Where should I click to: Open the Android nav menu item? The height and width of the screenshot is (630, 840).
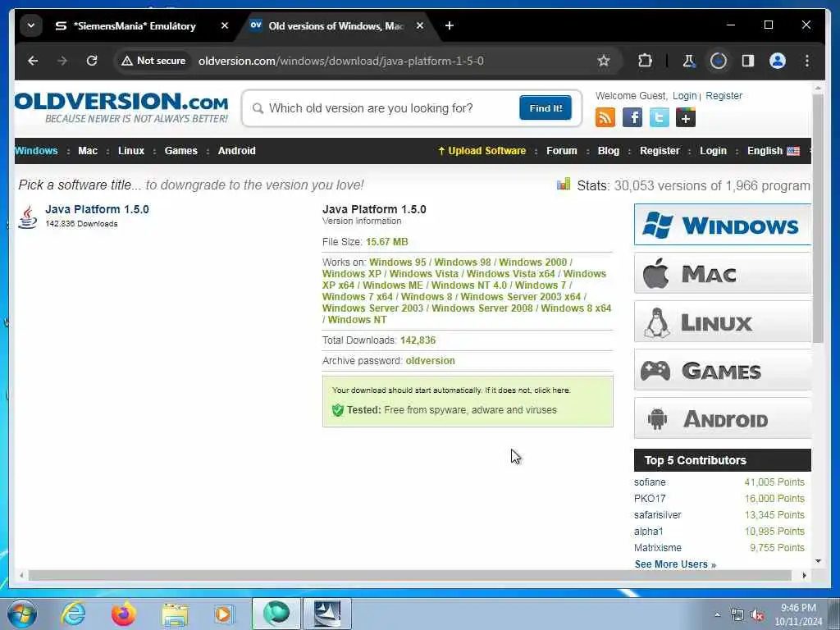coord(237,151)
